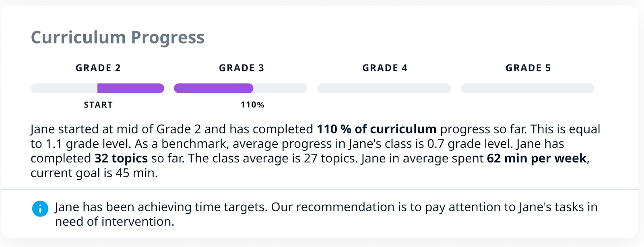This screenshot has height=247, width=644.
Task: Click the empty Grade 4 progress bar
Action: click(384, 88)
